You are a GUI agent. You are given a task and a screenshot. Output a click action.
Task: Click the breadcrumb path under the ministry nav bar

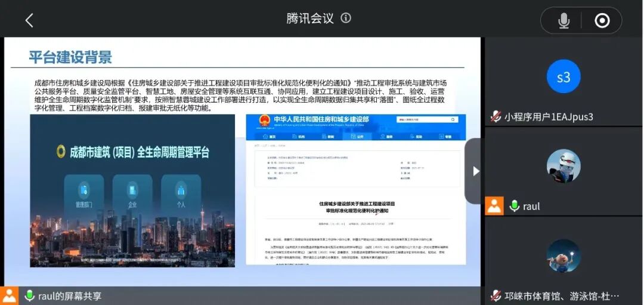coord(270,146)
